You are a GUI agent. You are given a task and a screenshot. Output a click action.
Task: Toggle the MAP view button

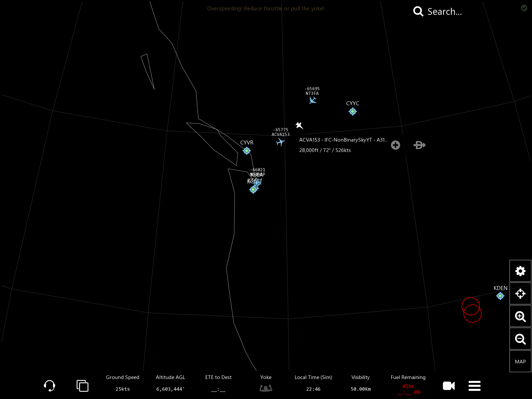coord(520,361)
